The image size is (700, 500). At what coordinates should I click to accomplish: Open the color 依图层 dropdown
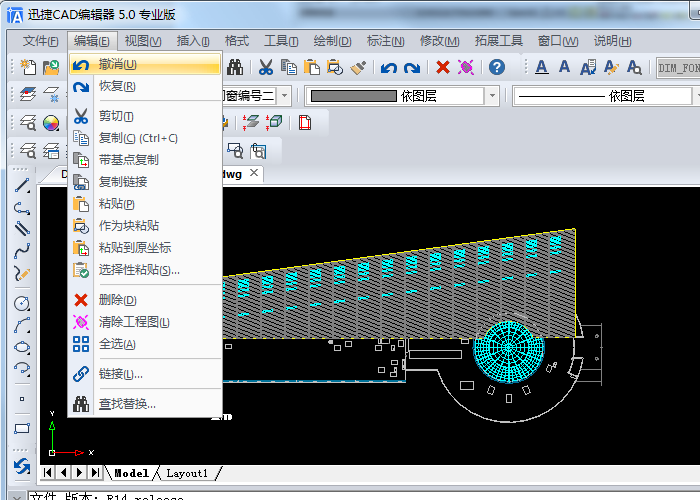(492, 96)
